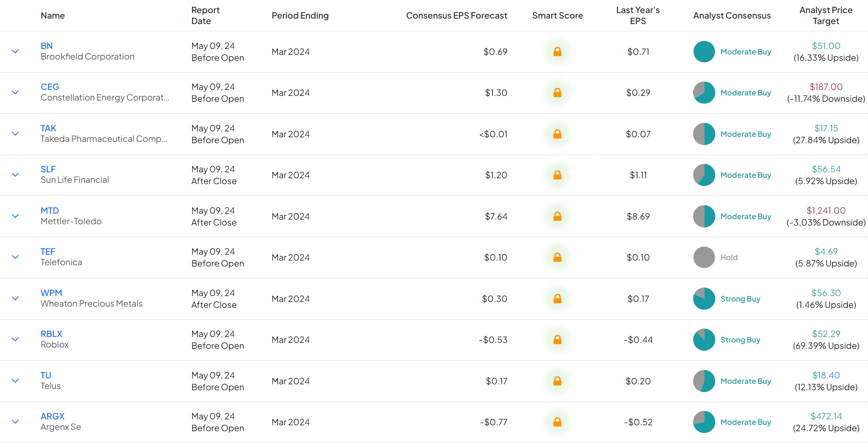Sort by Consensus EPS Forecast header

(457, 16)
